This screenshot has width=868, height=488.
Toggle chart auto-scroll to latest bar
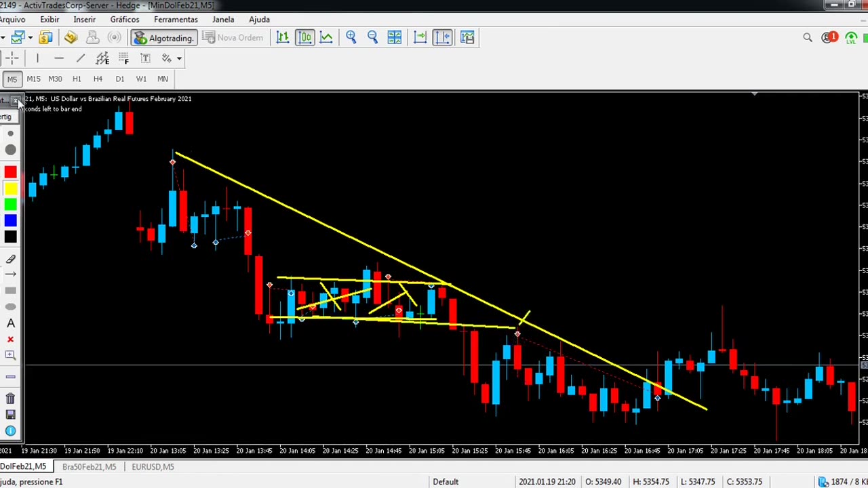pos(420,37)
